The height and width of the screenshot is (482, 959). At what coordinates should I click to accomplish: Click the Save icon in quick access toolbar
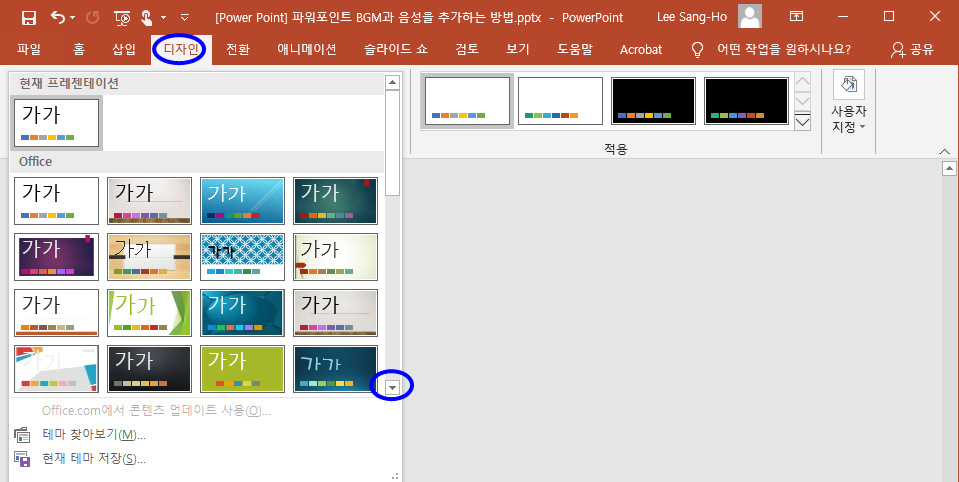click(x=28, y=18)
